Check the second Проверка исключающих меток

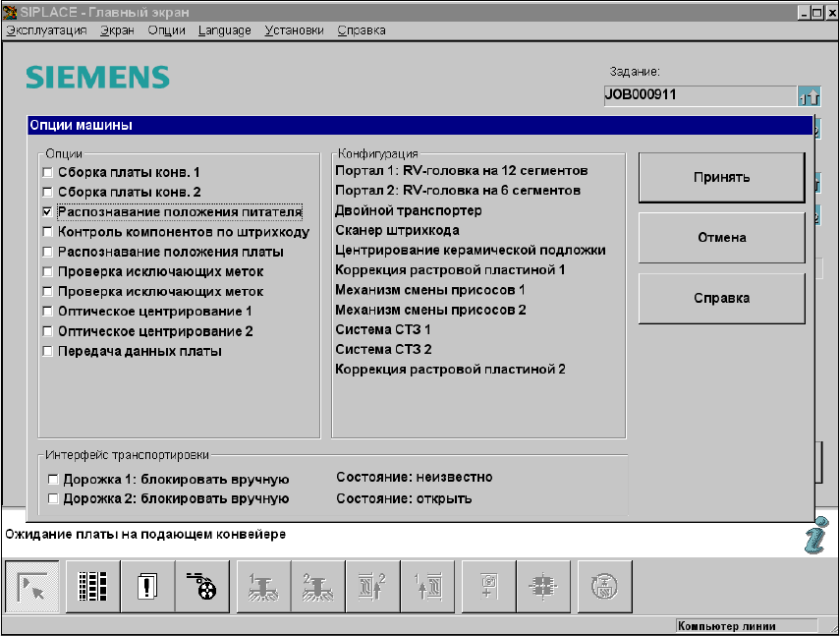pyautogui.click(x=48, y=292)
